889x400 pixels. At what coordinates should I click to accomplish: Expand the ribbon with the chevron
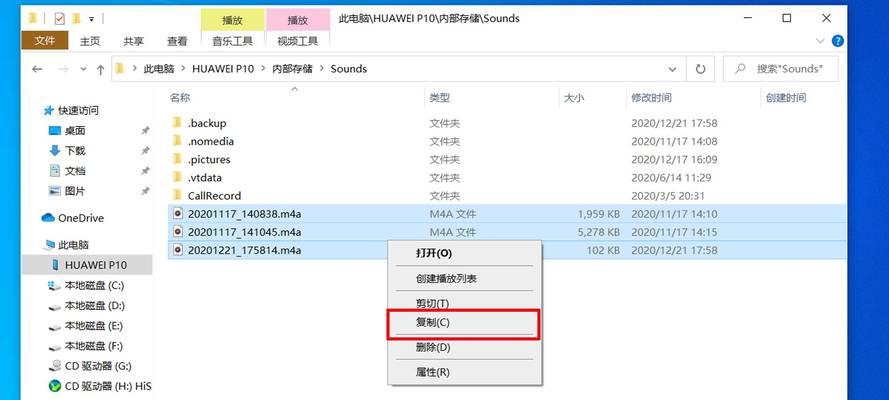820,41
